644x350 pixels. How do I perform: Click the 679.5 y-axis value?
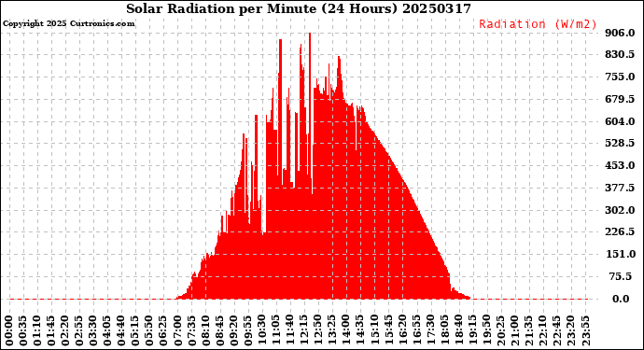click(x=620, y=99)
